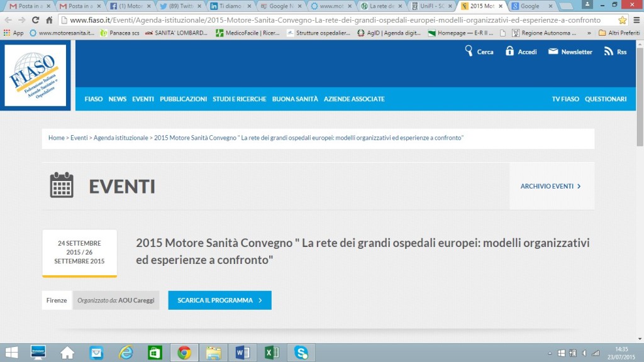Open the AgID Agenda digitale bookmark
The image size is (644, 362).
point(389,33)
